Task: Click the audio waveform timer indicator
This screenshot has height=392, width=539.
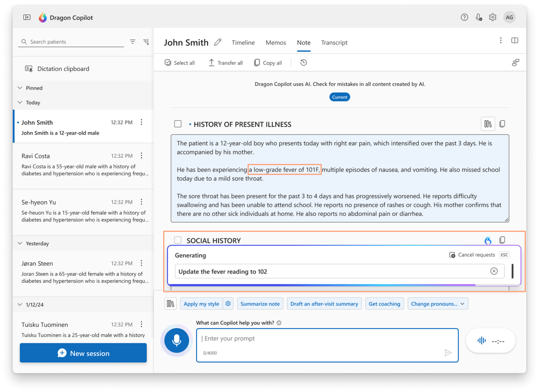Action: pyautogui.click(x=490, y=341)
